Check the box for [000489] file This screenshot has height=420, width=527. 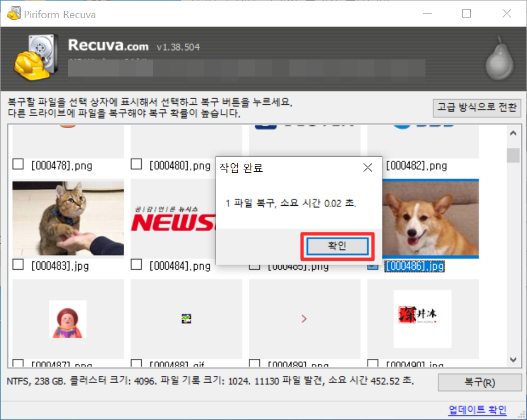(x=255, y=363)
